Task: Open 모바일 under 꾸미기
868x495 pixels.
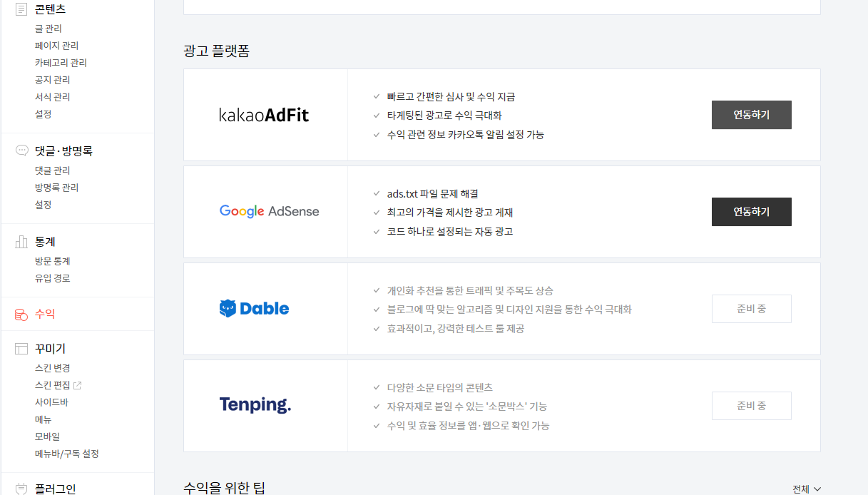Action: point(47,437)
